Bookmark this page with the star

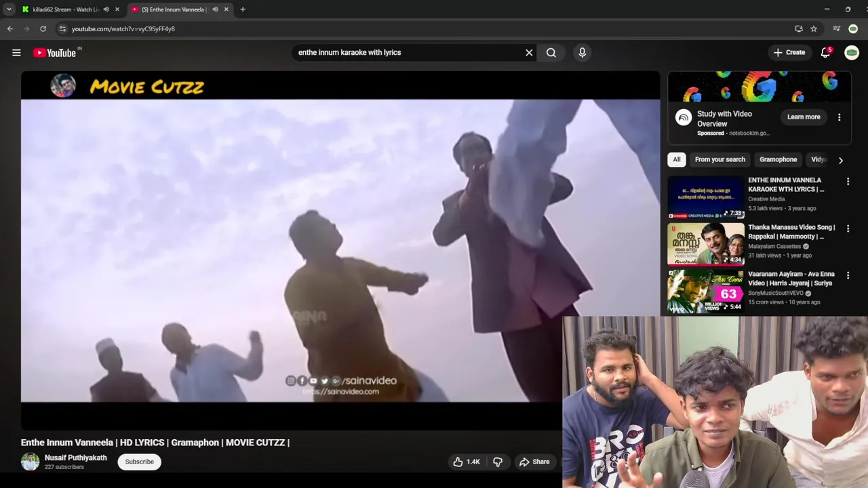point(814,28)
